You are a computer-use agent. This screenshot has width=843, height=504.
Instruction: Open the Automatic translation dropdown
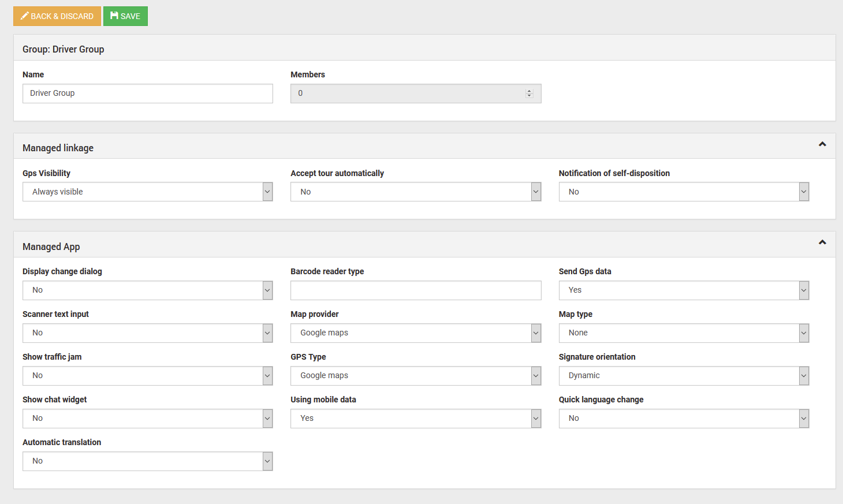(x=147, y=461)
